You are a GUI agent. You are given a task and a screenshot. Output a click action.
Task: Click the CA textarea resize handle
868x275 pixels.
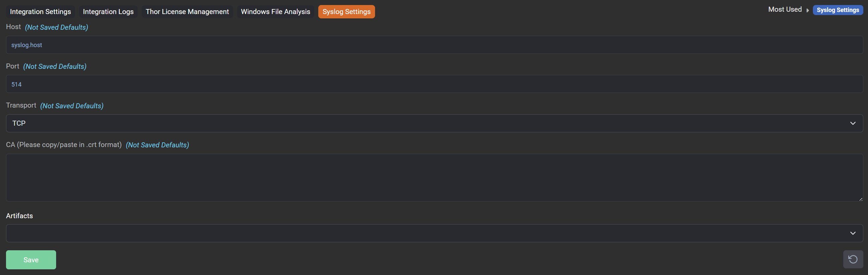[x=860, y=199]
